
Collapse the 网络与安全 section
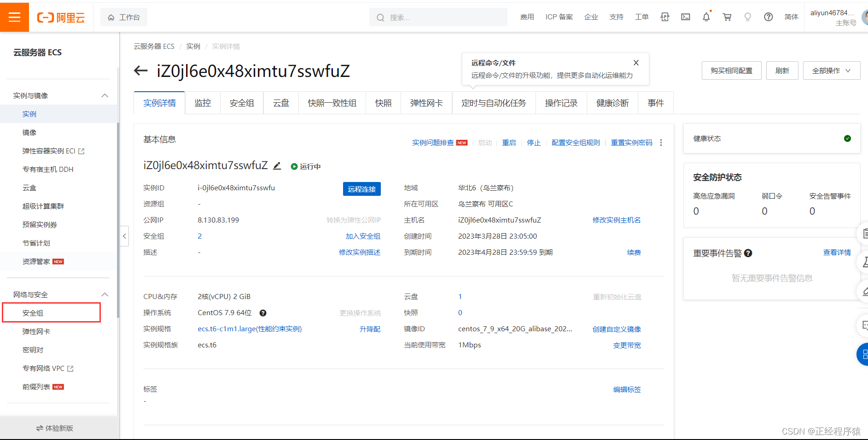(105, 294)
